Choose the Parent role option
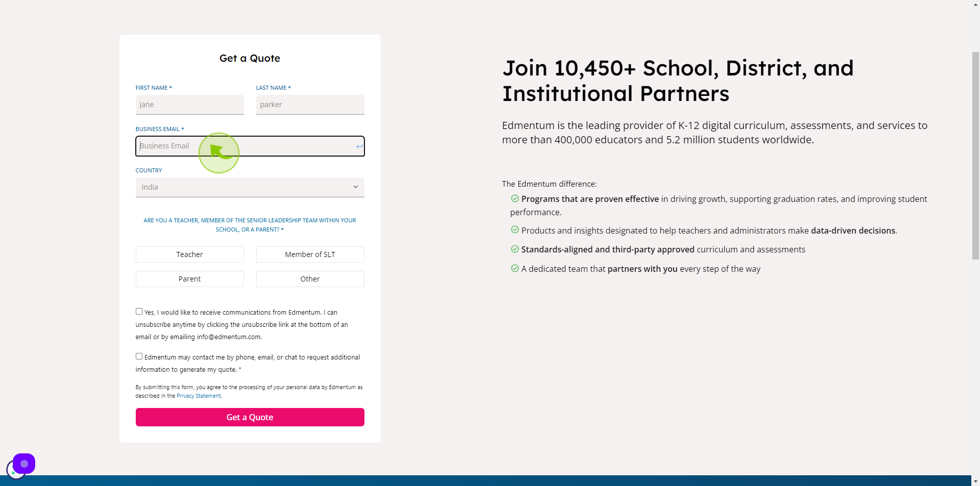 point(190,279)
